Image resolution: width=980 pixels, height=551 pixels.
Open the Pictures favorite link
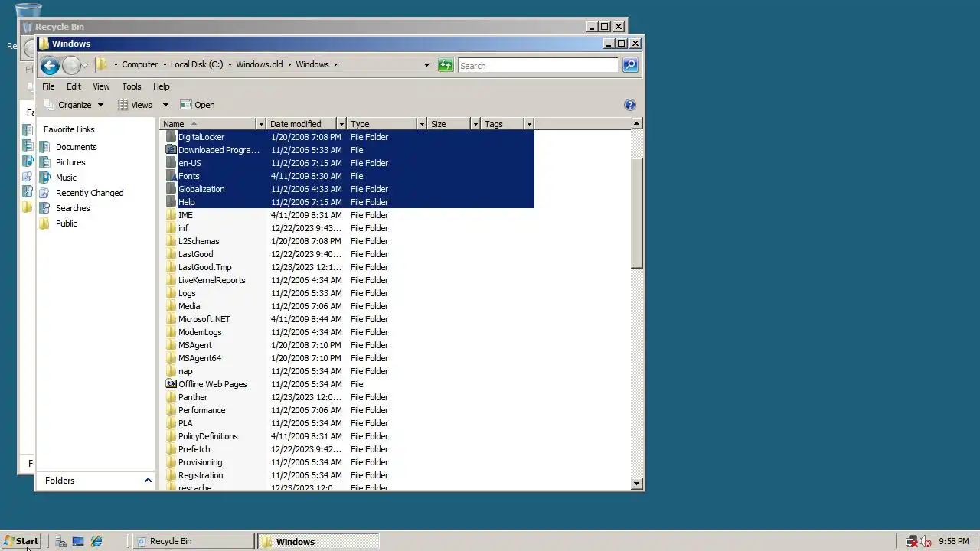70,162
